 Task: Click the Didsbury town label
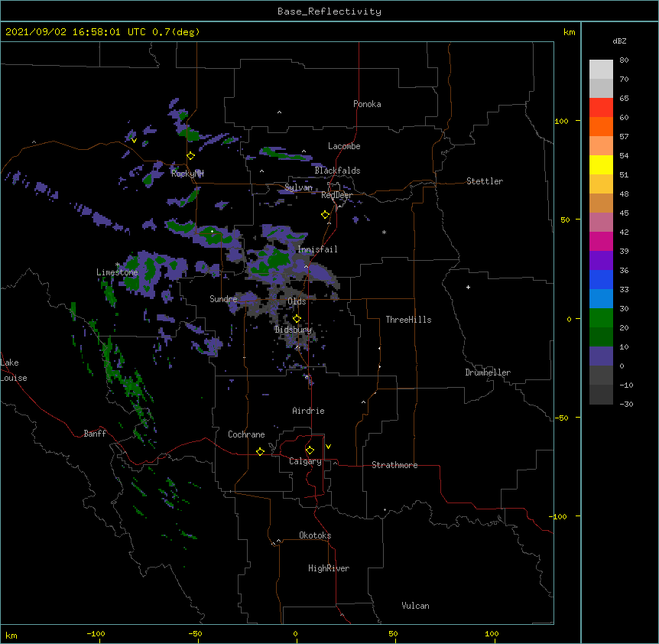click(294, 330)
